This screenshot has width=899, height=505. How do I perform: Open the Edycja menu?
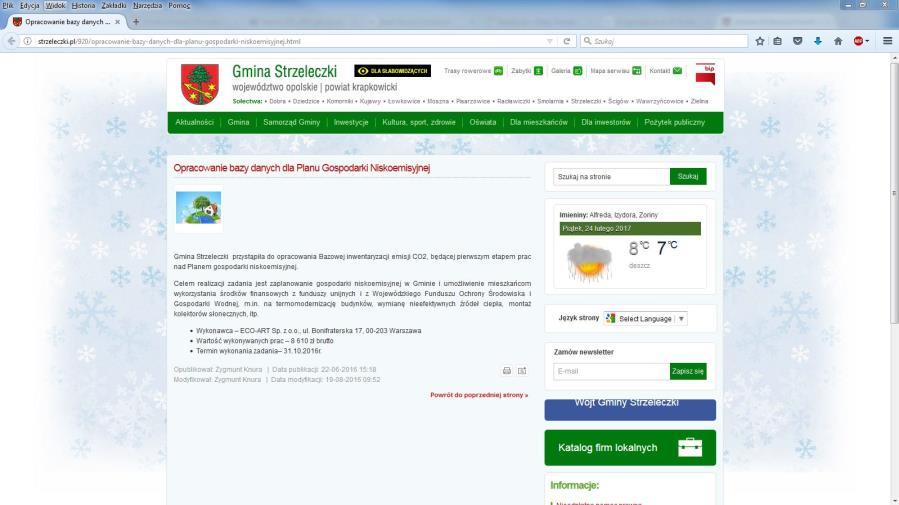pos(29,5)
